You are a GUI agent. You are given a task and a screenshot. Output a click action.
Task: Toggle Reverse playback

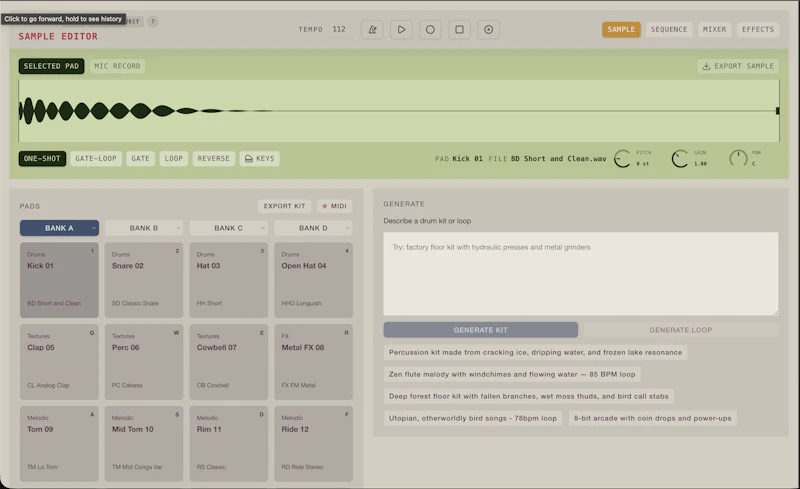pyautogui.click(x=213, y=159)
